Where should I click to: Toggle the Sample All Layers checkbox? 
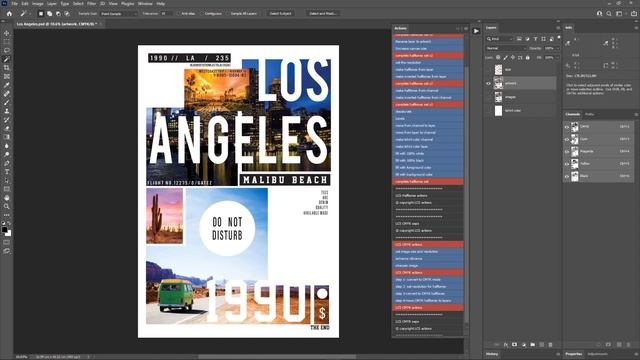(x=228, y=13)
